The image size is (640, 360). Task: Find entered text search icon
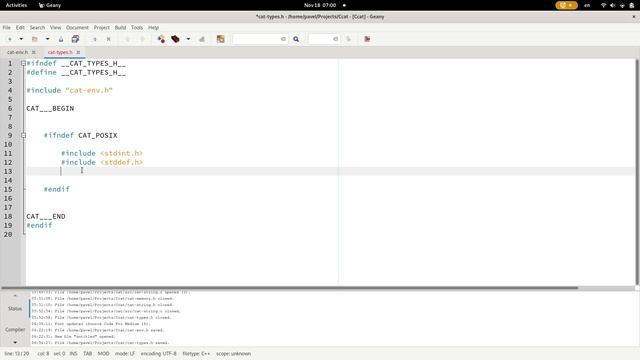(296, 39)
